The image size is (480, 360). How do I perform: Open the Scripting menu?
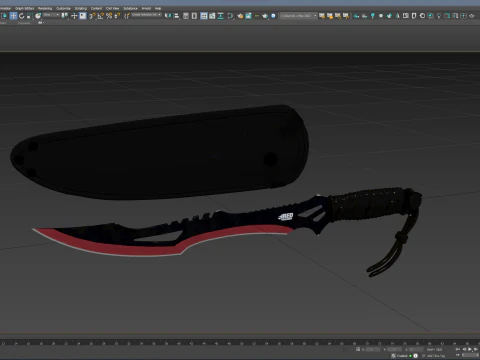click(x=81, y=8)
